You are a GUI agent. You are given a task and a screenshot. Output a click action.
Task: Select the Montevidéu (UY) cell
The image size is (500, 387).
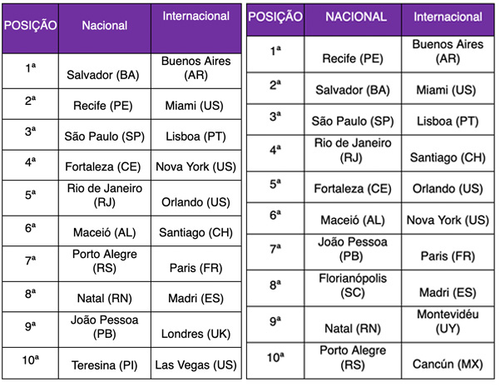448,324
